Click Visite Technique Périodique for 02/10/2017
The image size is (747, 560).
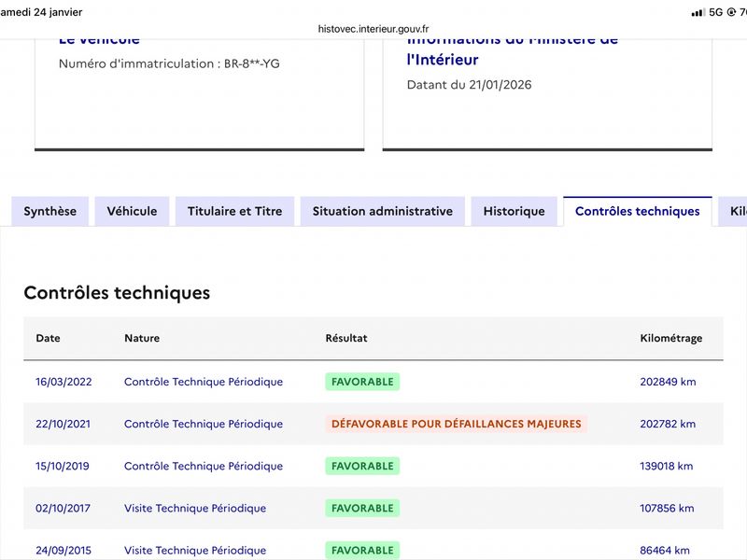tap(194, 509)
